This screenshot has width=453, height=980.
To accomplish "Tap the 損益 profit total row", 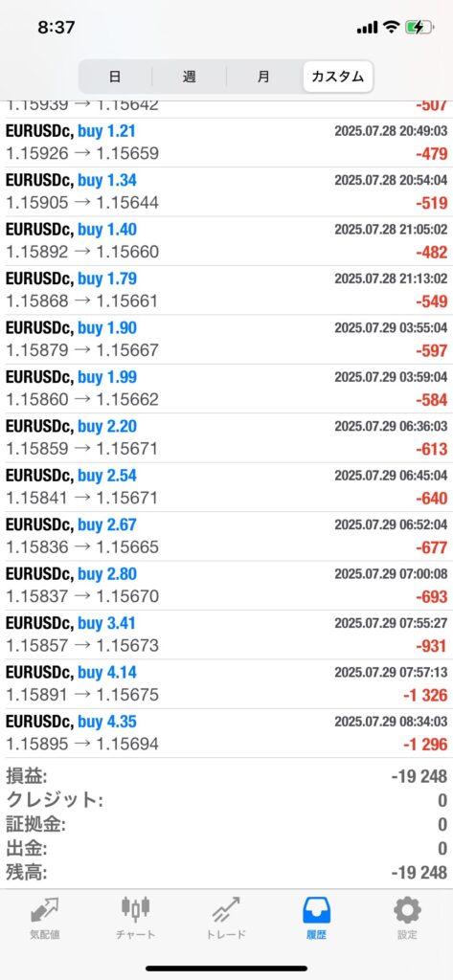I will tap(226, 776).
